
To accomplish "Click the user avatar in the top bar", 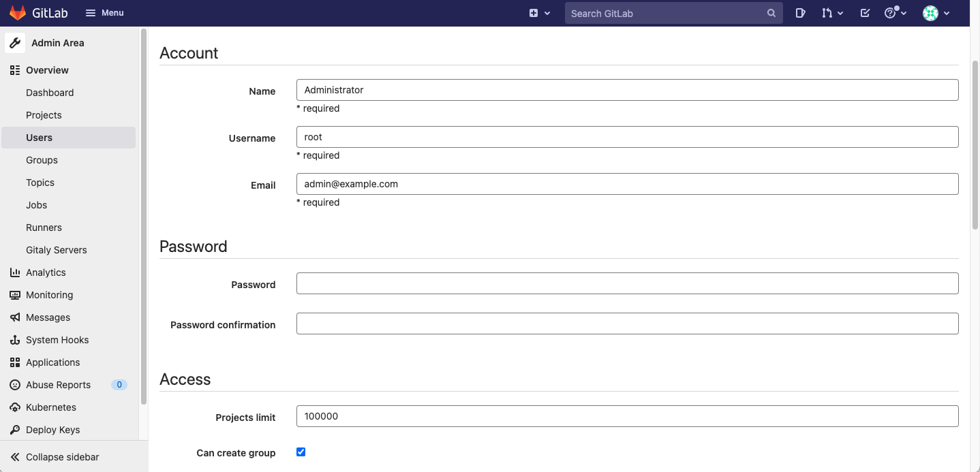I will [931, 13].
